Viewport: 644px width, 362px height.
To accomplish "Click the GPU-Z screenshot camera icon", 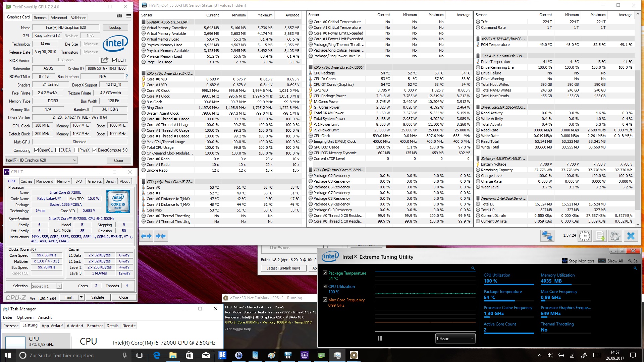I will [119, 16].
